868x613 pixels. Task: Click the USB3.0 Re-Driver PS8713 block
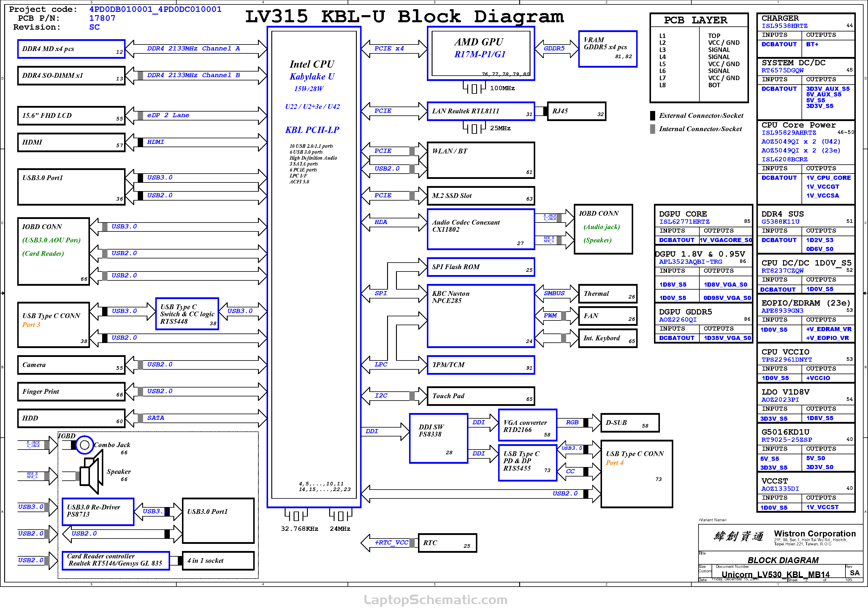[98, 512]
